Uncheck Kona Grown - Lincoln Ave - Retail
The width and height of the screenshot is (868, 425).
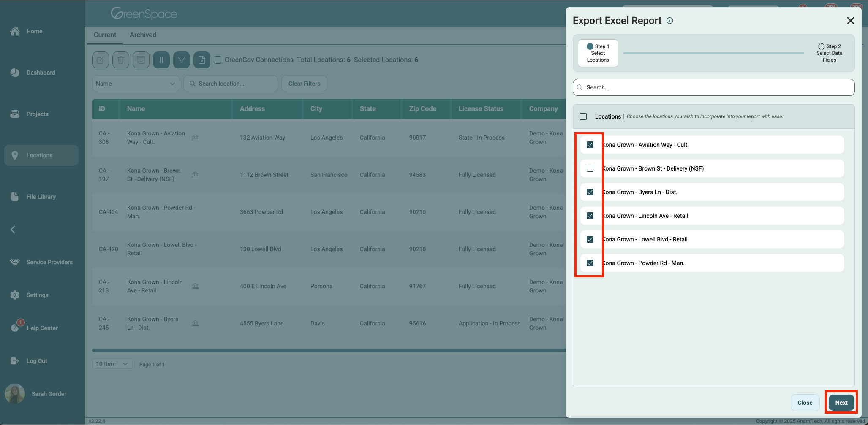click(x=590, y=216)
